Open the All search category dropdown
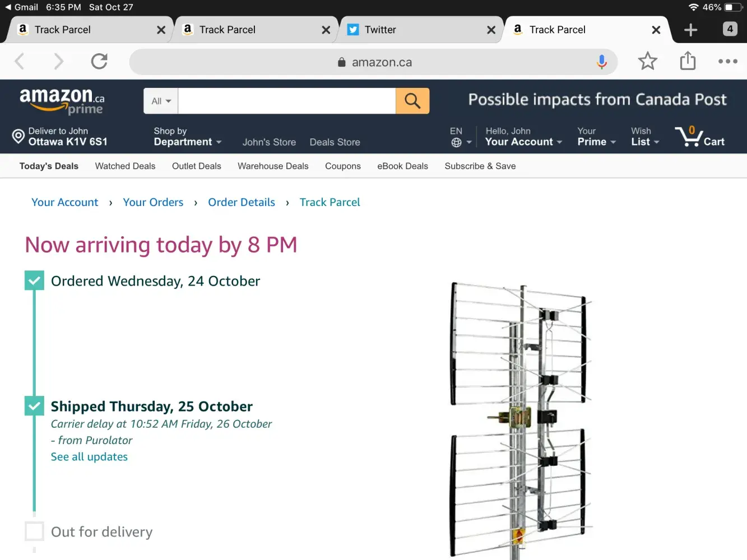Image resolution: width=747 pixels, height=560 pixels. [161, 101]
